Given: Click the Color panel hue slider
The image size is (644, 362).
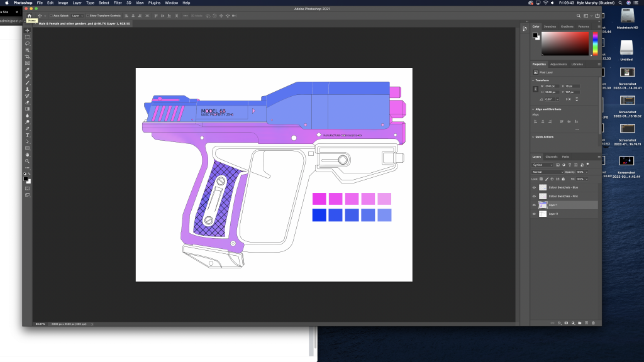Looking at the screenshot, I should click(595, 43).
